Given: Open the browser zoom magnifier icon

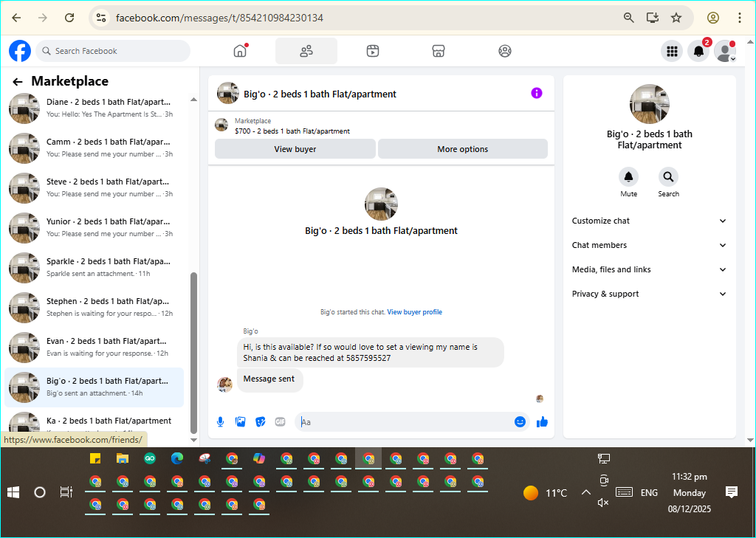Looking at the screenshot, I should [x=629, y=18].
